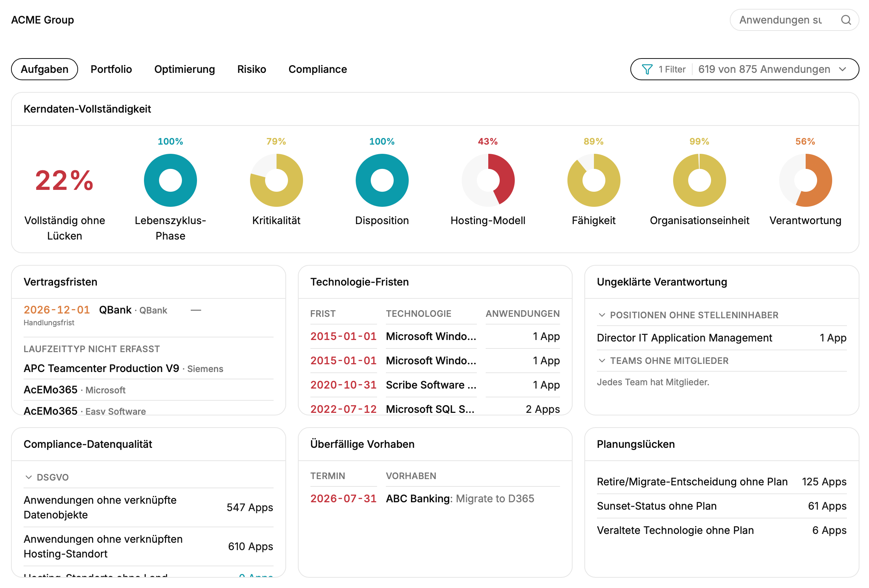
Task: Click the 22% Vollständig ohne Lücken value
Action: click(x=64, y=180)
